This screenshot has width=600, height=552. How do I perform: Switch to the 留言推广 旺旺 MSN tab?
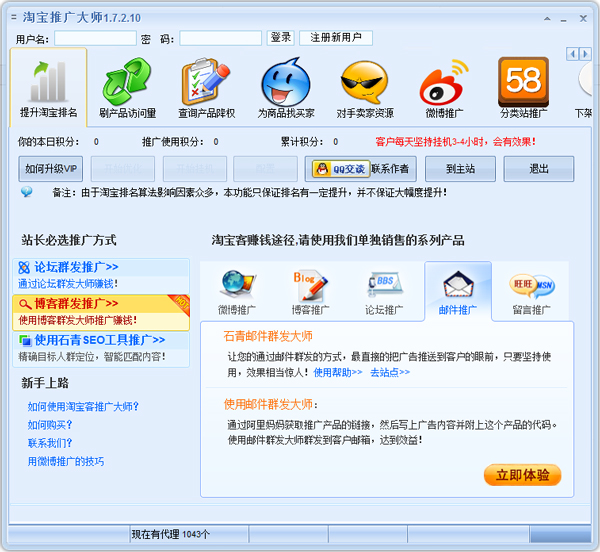532,292
